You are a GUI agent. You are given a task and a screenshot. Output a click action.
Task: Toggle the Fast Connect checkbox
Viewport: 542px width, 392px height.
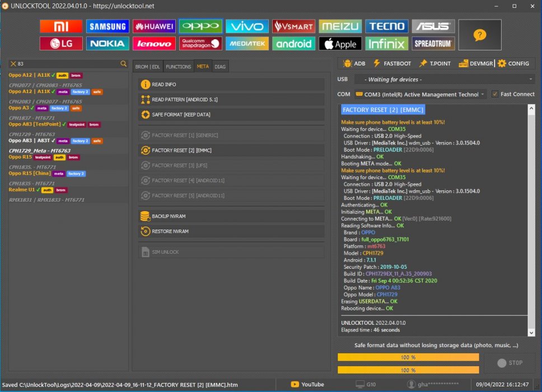[x=495, y=94]
